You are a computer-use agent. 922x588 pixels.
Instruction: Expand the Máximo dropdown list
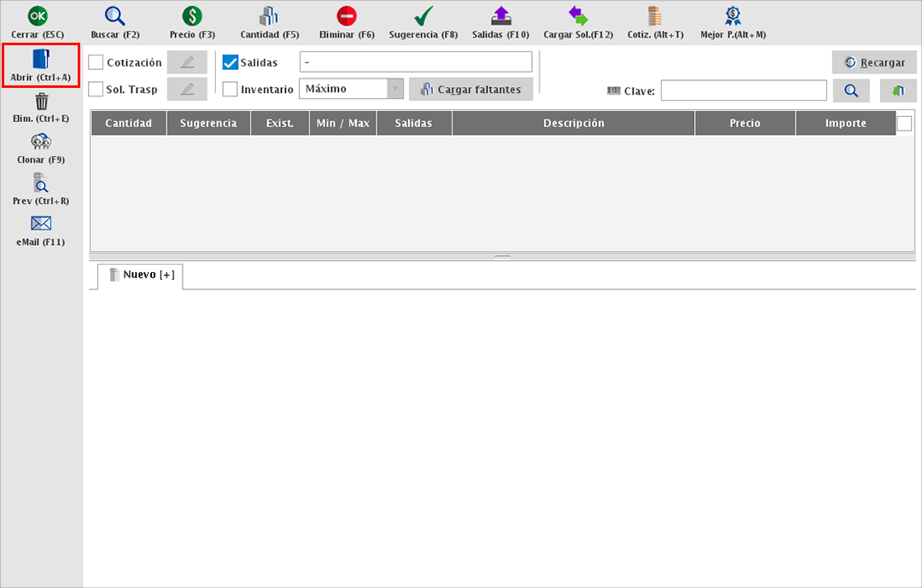pyautogui.click(x=394, y=89)
